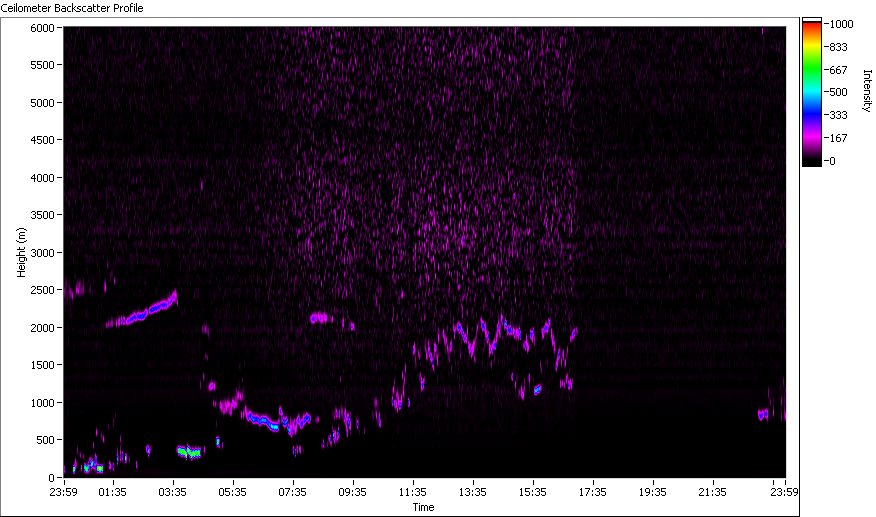Click the 09:35 time tick label
This screenshot has width=876, height=517.
353,492
